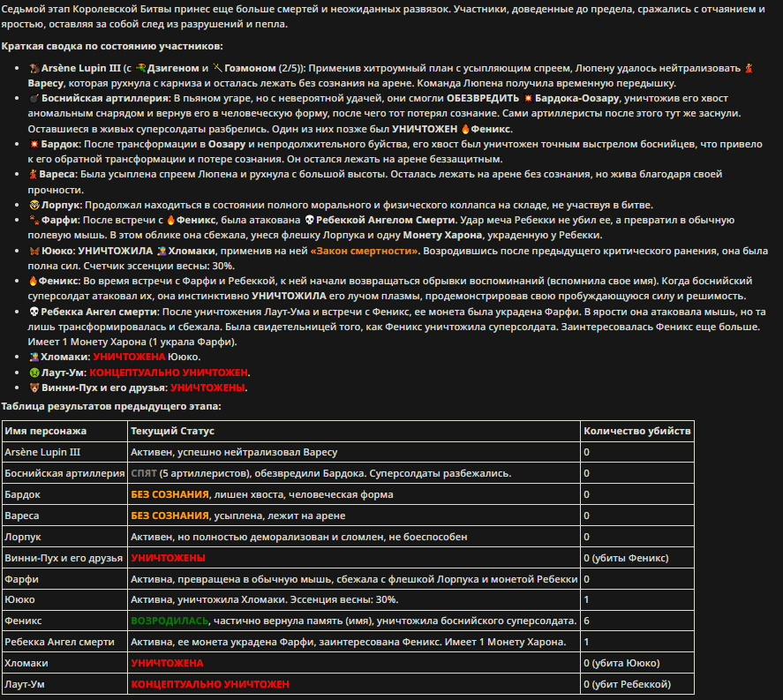This screenshot has height=700, width=783.
Task: Click the Текущий Статус column header
Action: 354,431
